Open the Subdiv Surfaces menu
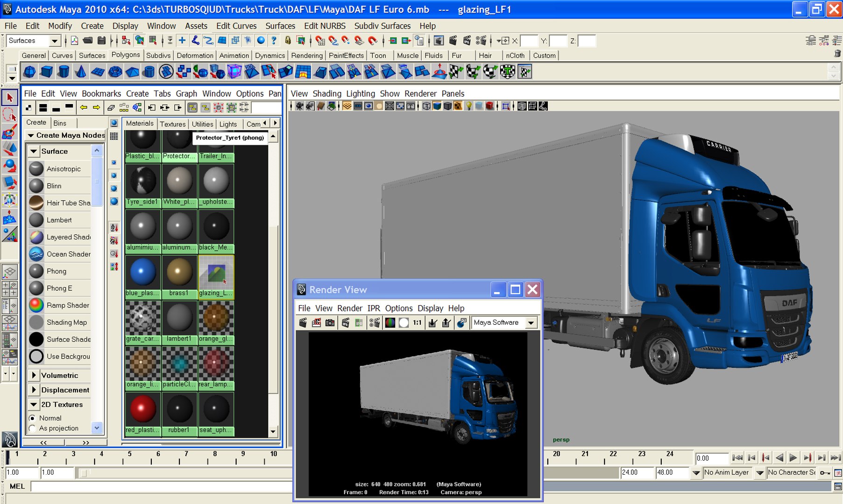The image size is (843, 504). click(x=382, y=26)
